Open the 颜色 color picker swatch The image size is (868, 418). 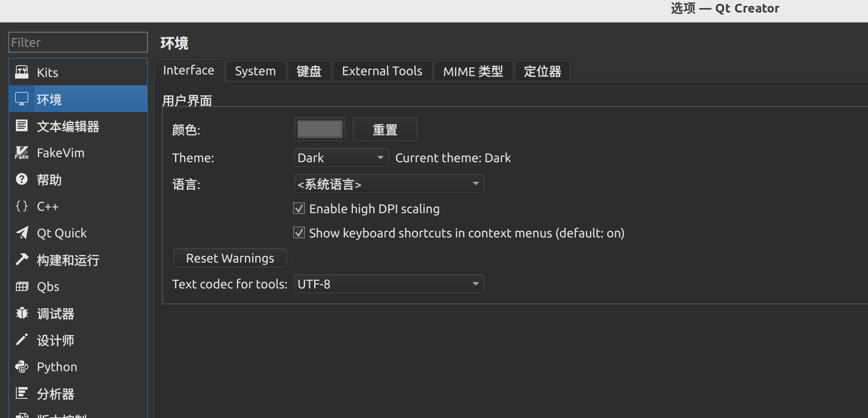(x=320, y=129)
